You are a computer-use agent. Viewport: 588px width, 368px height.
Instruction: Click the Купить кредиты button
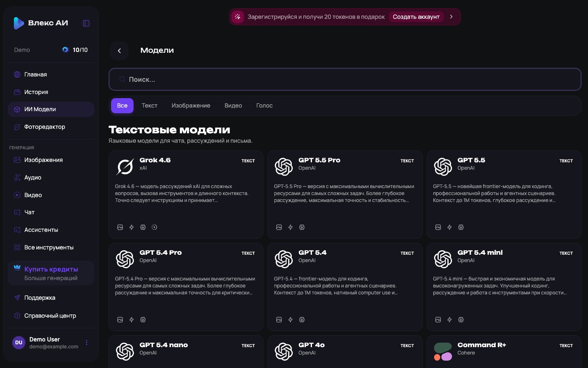[x=51, y=273]
